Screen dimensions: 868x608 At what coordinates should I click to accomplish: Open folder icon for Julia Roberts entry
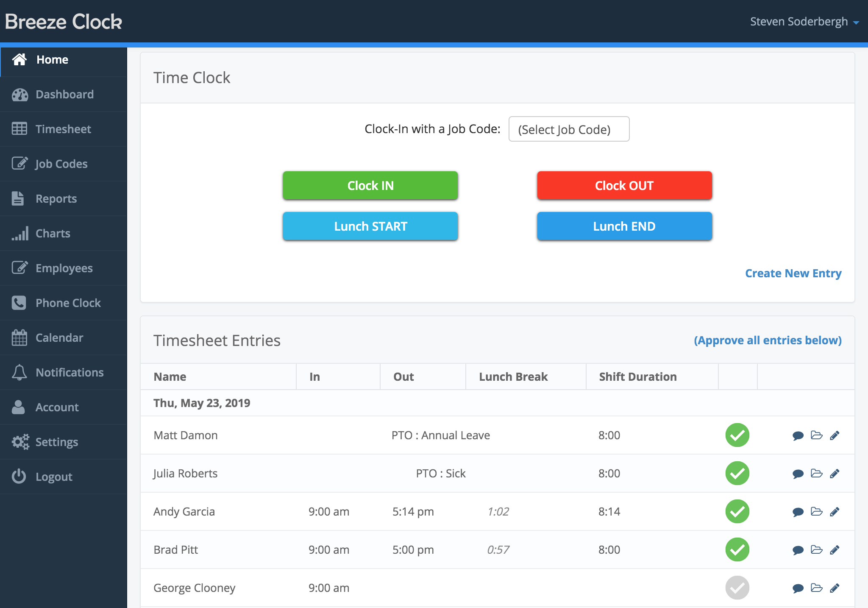(816, 473)
